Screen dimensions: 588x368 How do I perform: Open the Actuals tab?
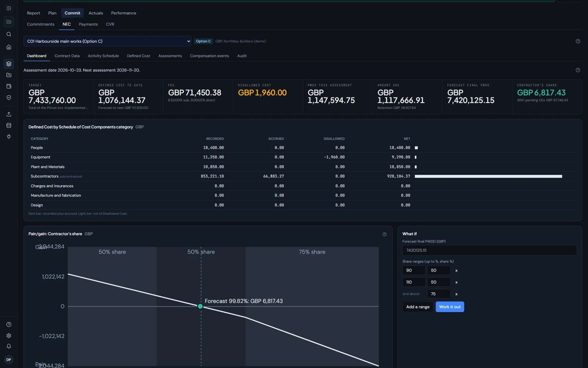(x=96, y=13)
